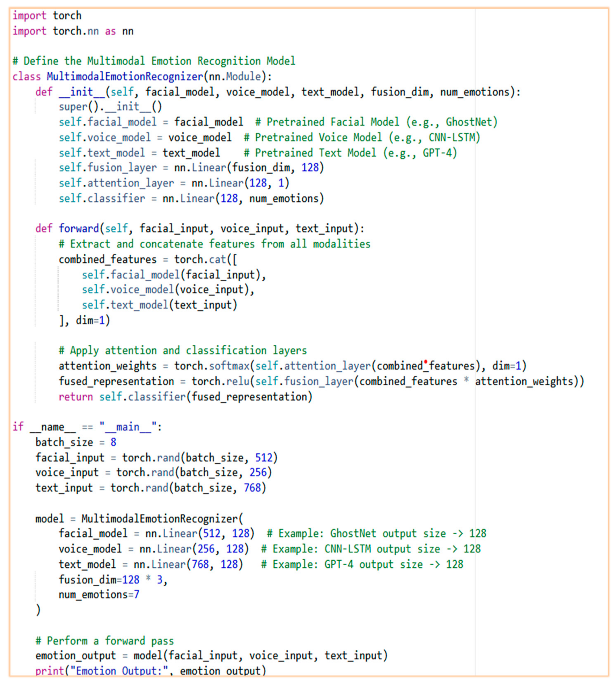Click the 'Pretrained Text Model' GPT-4 comment
The height and width of the screenshot is (685, 616).
[x=350, y=152]
